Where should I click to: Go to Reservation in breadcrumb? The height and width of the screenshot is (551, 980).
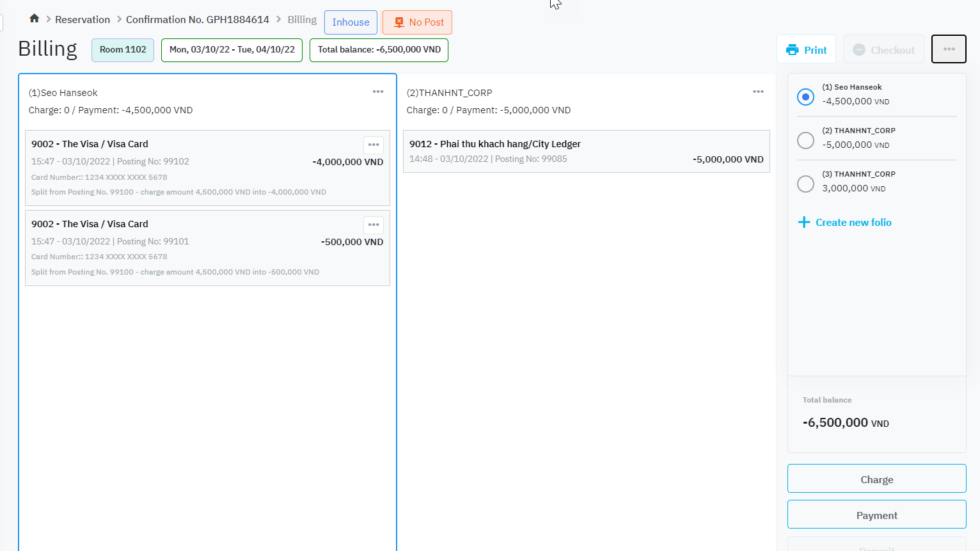83,20
